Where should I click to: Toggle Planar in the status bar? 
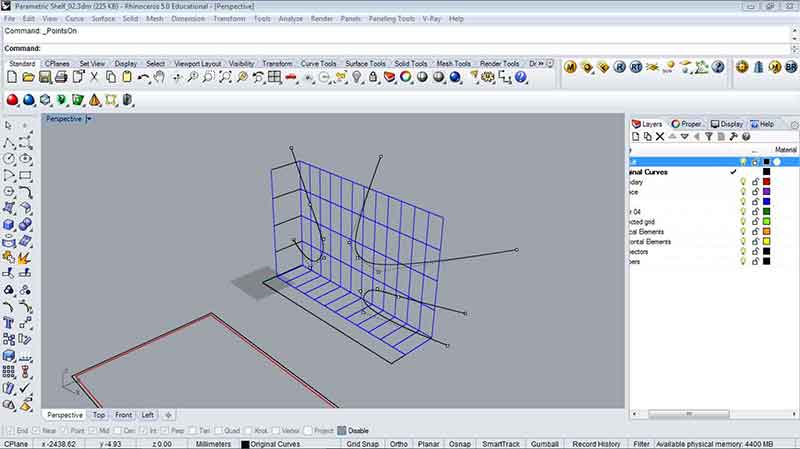(428, 444)
